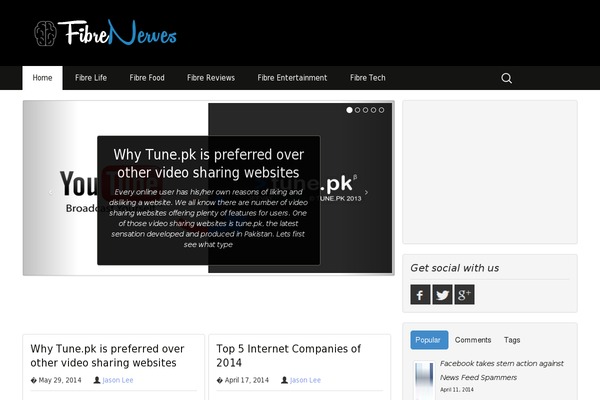Open the Fibre Tech menu
This screenshot has height=400, width=600.
368,78
